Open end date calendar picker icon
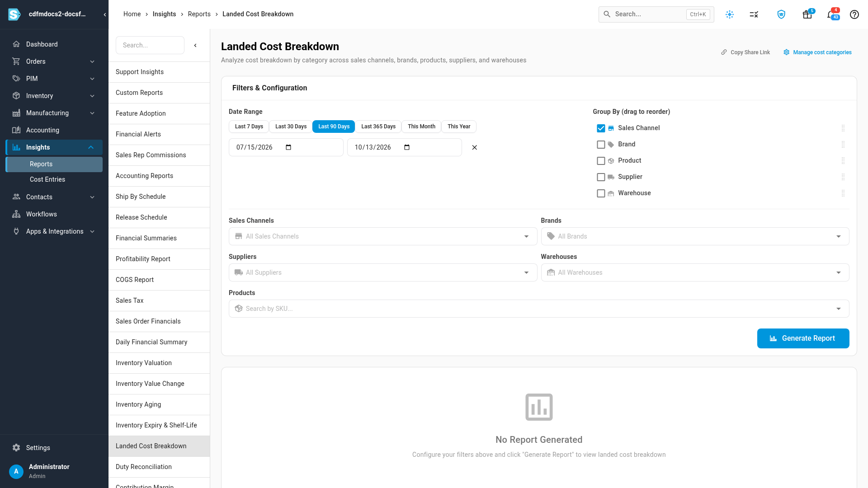The height and width of the screenshot is (488, 868). (x=407, y=147)
